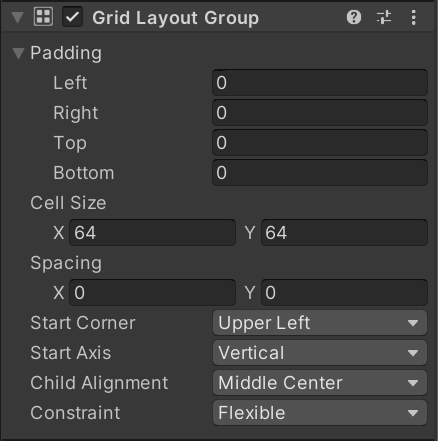Click the Left padding input field
Image resolution: width=438 pixels, height=441 pixels.
tap(320, 83)
